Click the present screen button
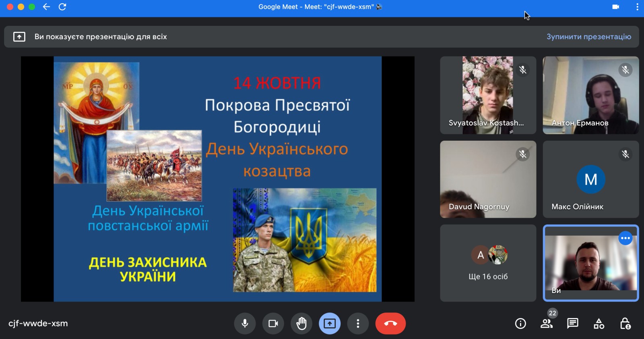 pyautogui.click(x=330, y=323)
